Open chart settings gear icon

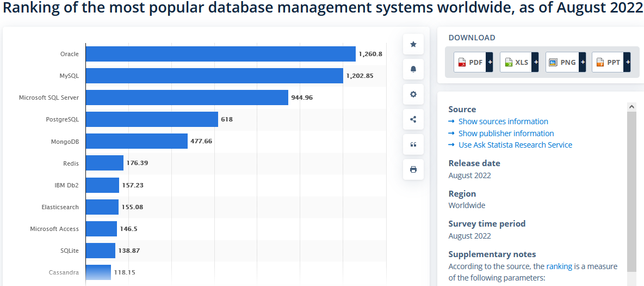pyautogui.click(x=413, y=94)
